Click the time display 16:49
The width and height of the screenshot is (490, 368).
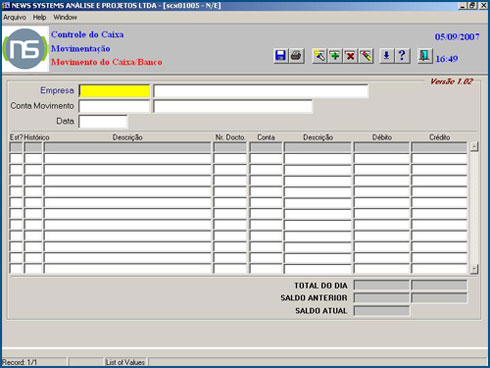coord(447,59)
